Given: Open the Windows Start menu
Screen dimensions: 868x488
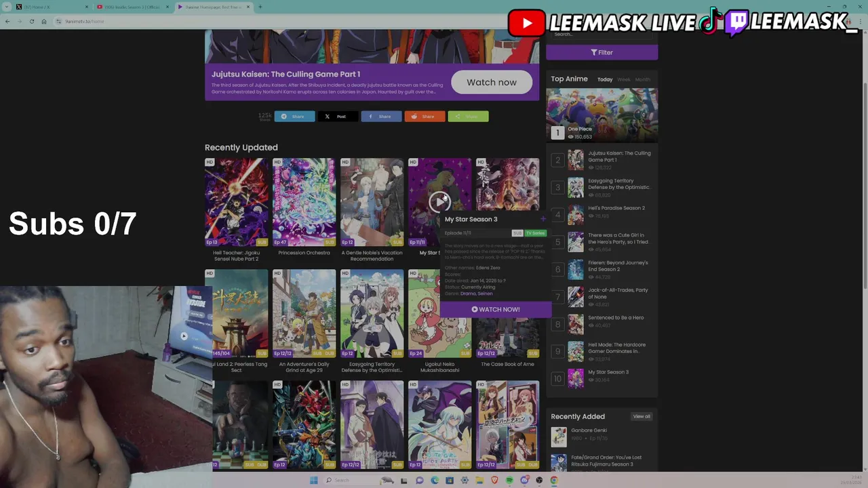Looking at the screenshot, I should [x=313, y=480].
